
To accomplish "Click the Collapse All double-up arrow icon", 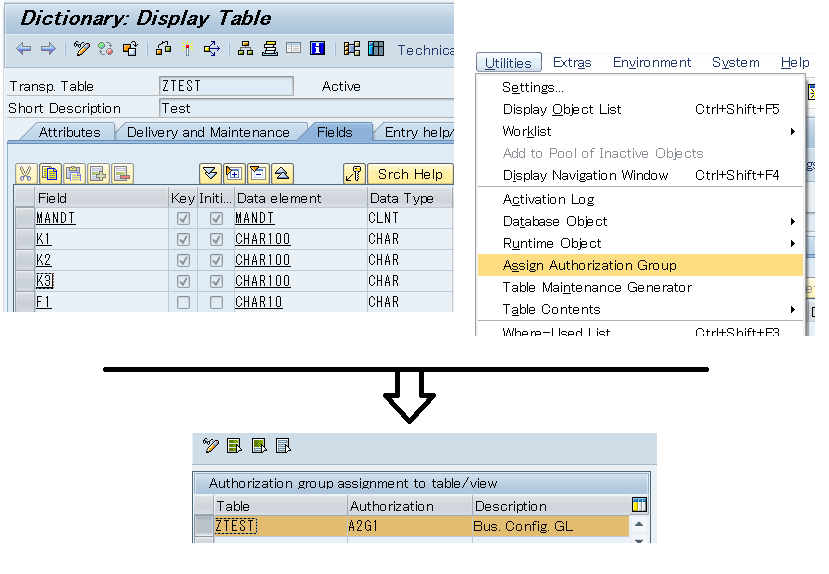I will (282, 173).
